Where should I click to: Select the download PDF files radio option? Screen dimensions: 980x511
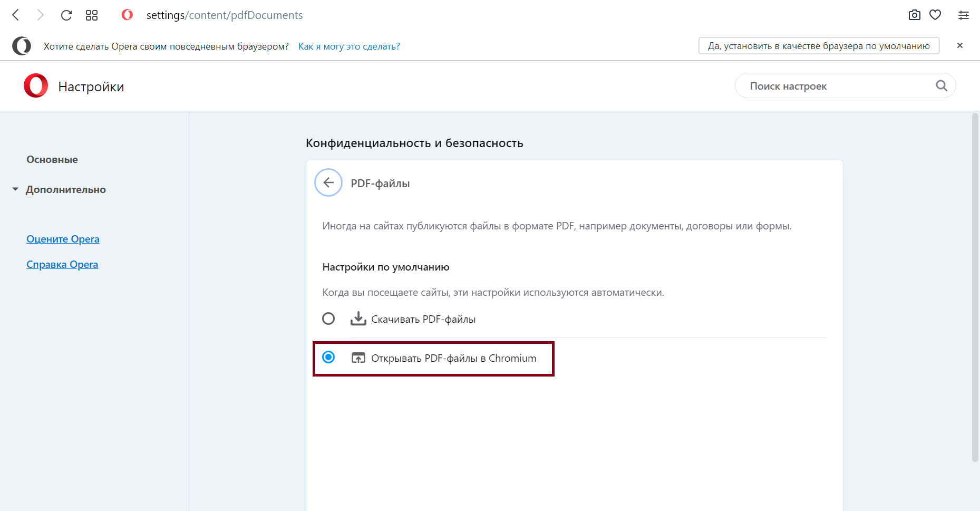[x=328, y=319]
